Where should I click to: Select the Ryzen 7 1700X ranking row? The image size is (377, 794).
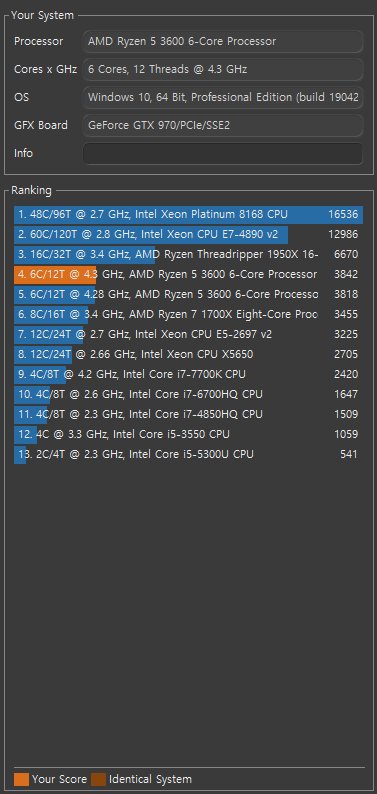[188, 314]
